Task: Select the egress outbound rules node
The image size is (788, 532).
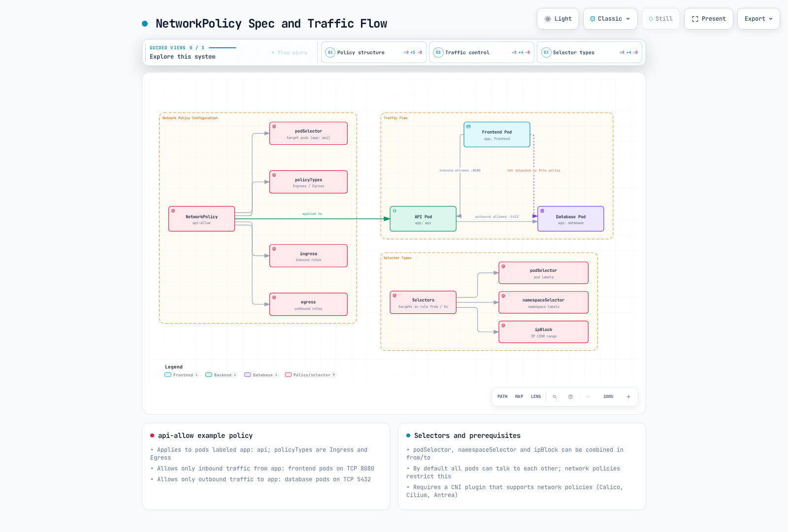Action: pos(308,304)
